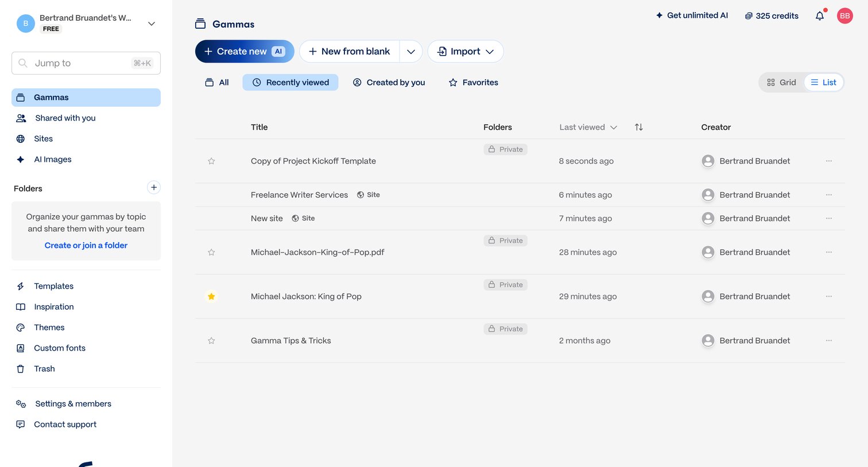The height and width of the screenshot is (467, 868).
Task: Open the BB user avatar menu
Action: (845, 16)
